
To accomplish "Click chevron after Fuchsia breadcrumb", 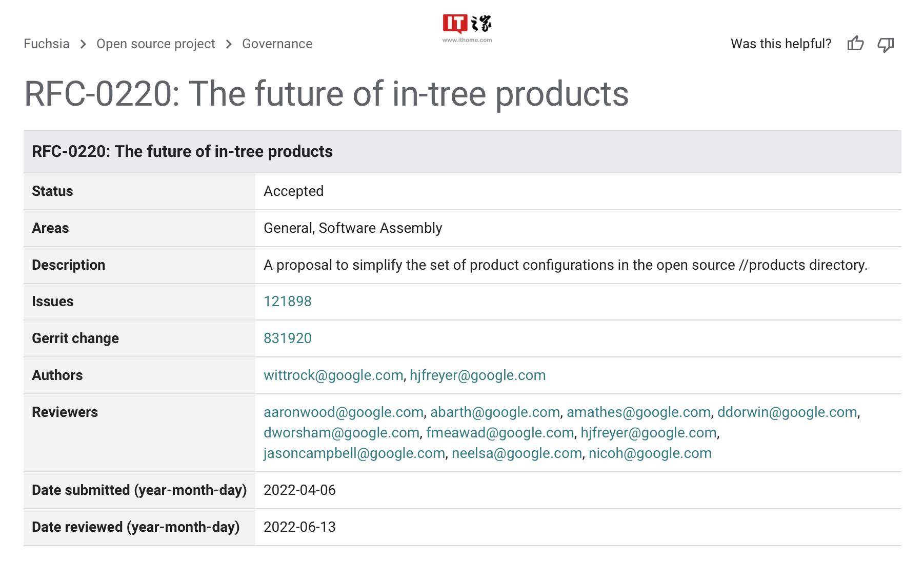I will (x=83, y=44).
